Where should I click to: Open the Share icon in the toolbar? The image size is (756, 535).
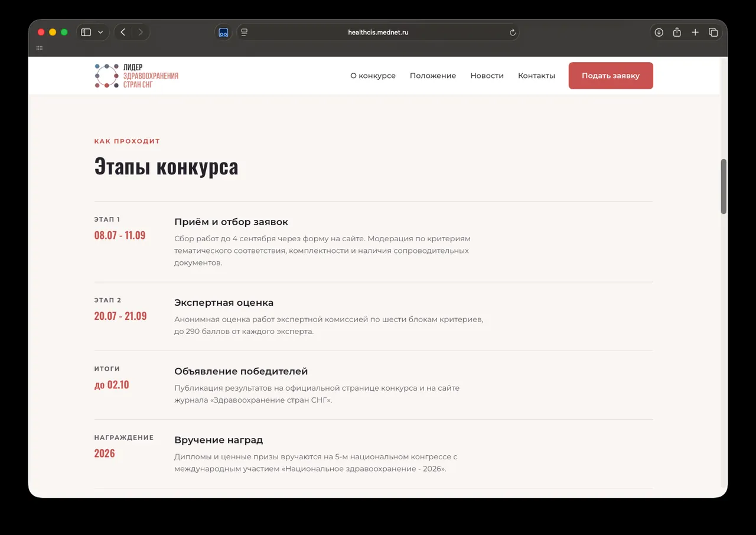(x=677, y=33)
